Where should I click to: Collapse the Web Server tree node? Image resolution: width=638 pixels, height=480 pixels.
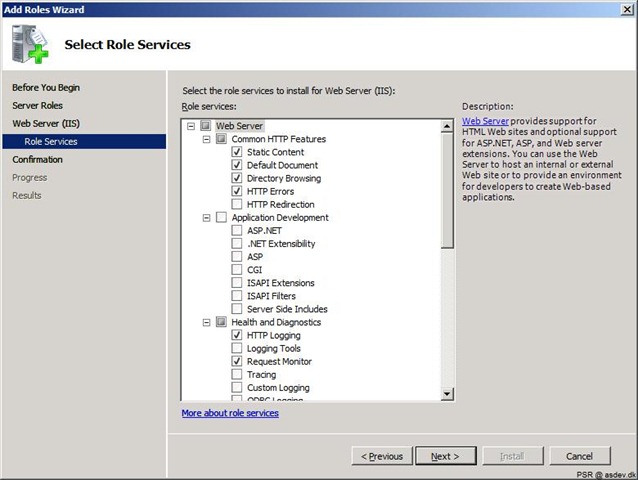191,126
